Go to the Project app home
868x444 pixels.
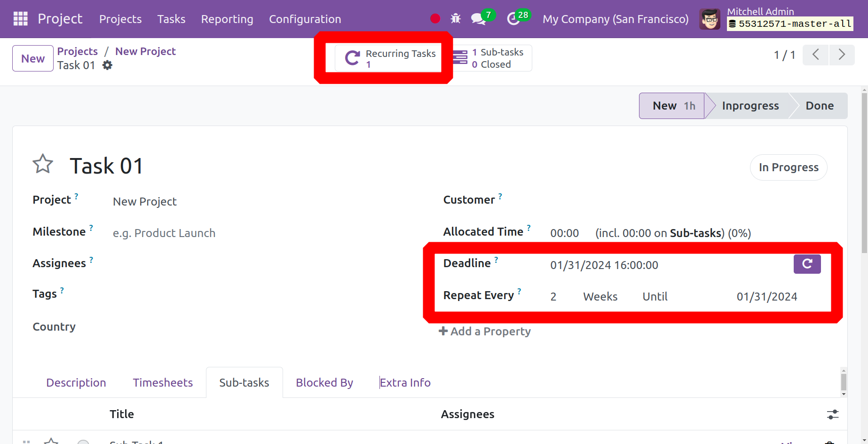click(x=60, y=19)
